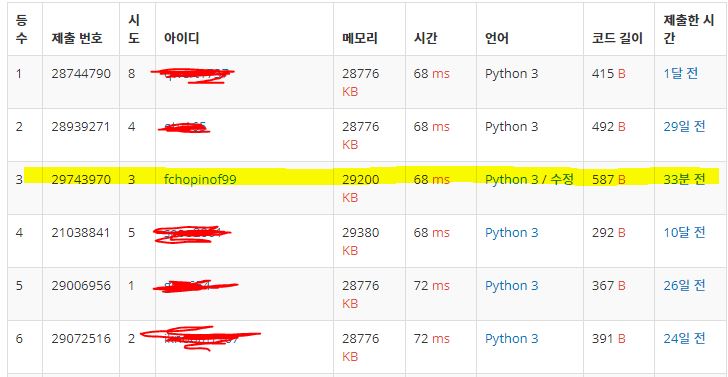Open Python 3 source for submission 29006956
The height and width of the screenshot is (377, 728).
(x=512, y=286)
